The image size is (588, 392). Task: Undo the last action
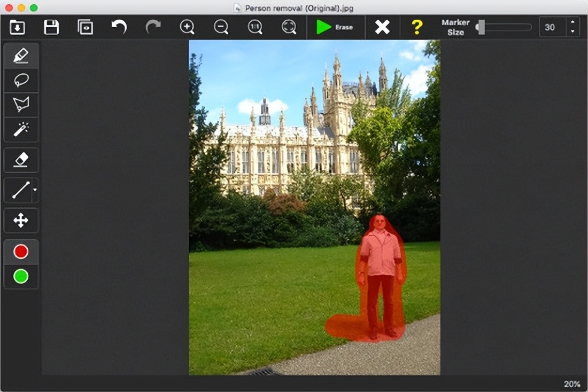click(119, 27)
